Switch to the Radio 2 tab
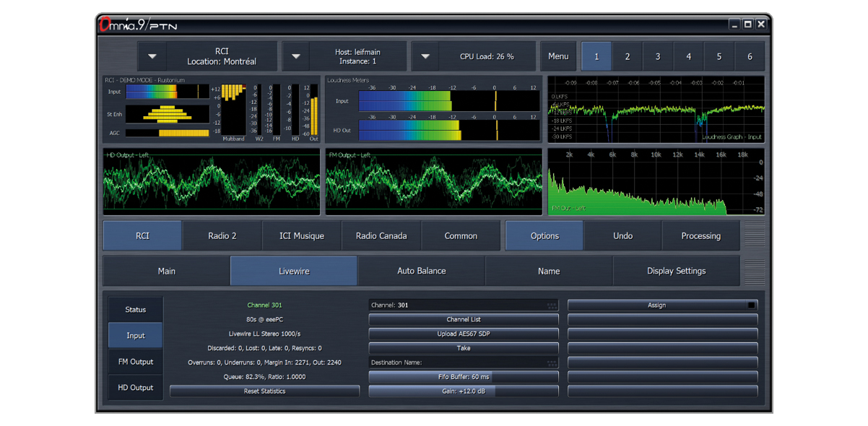The width and height of the screenshot is (868, 426). [222, 236]
